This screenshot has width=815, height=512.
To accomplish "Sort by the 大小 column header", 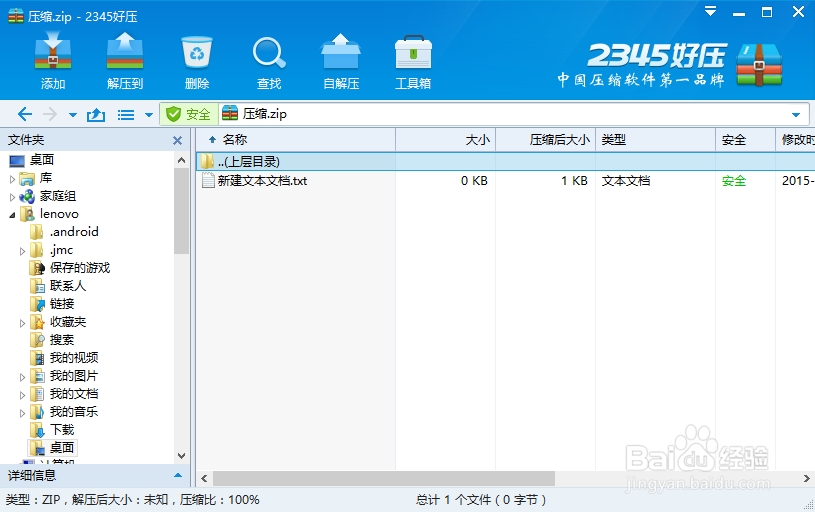I will pos(445,140).
